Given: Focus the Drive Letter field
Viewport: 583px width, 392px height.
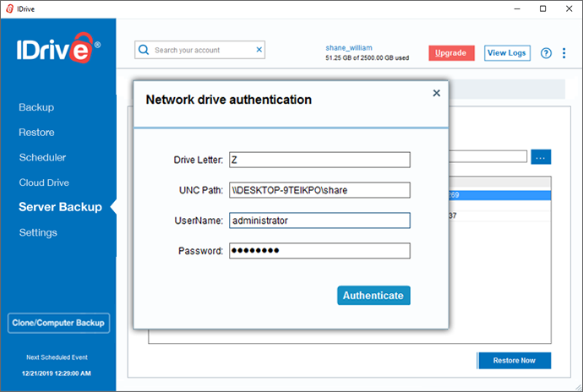Looking at the screenshot, I should point(319,160).
